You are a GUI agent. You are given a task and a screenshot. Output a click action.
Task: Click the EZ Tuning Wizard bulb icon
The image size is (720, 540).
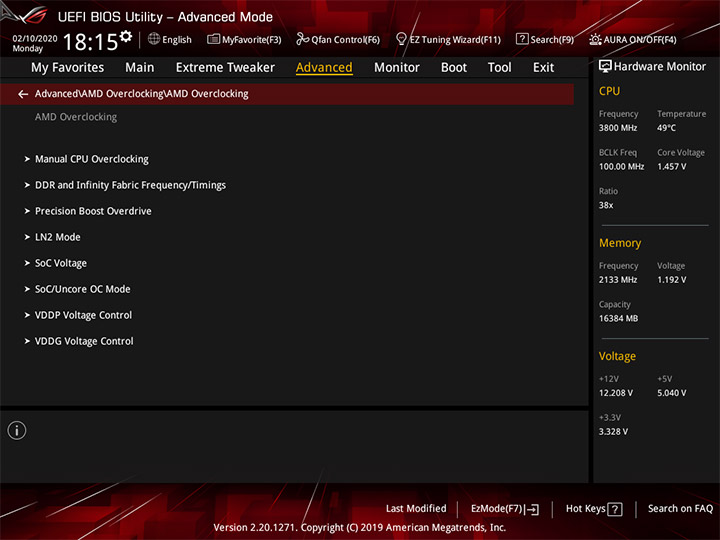pyautogui.click(x=401, y=39)
